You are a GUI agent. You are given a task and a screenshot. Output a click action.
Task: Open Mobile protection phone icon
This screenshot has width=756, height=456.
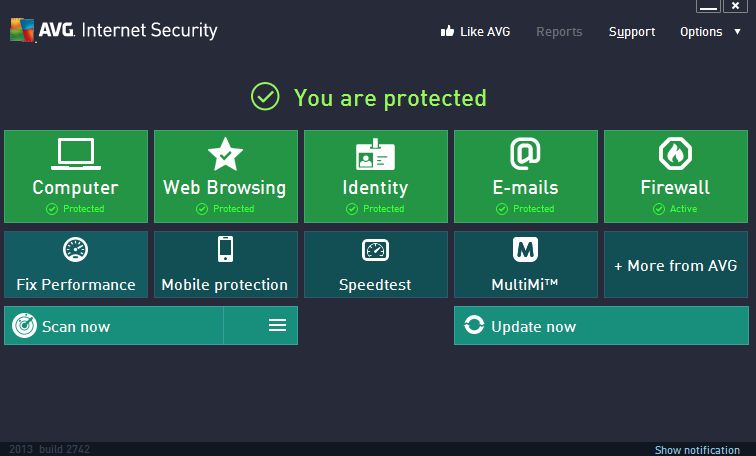coord(225,249)
